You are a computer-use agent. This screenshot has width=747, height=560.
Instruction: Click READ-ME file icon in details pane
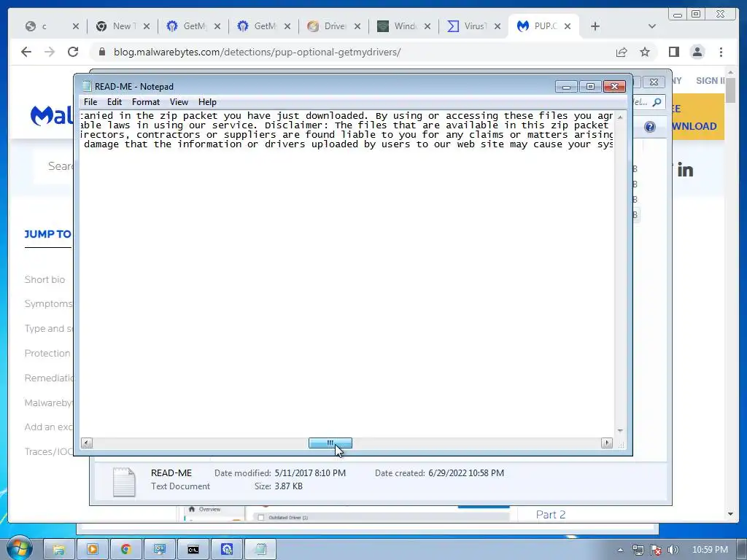[124, 481]
